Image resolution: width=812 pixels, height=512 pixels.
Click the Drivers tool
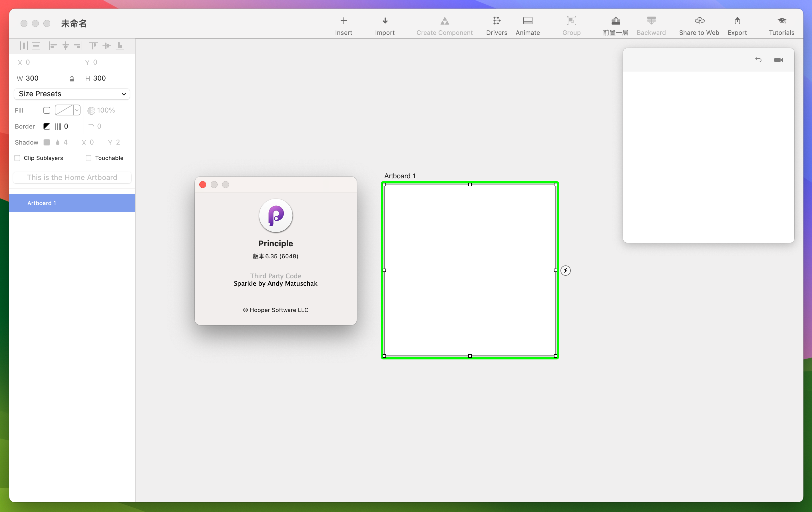tap(496, 25)
